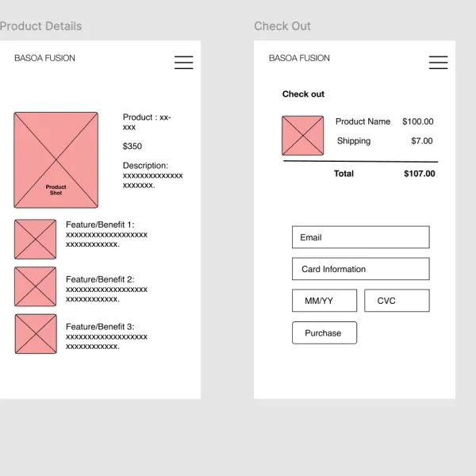Select the Product Details frame title
Screen dimensions: 476x476
click(40, 26)
